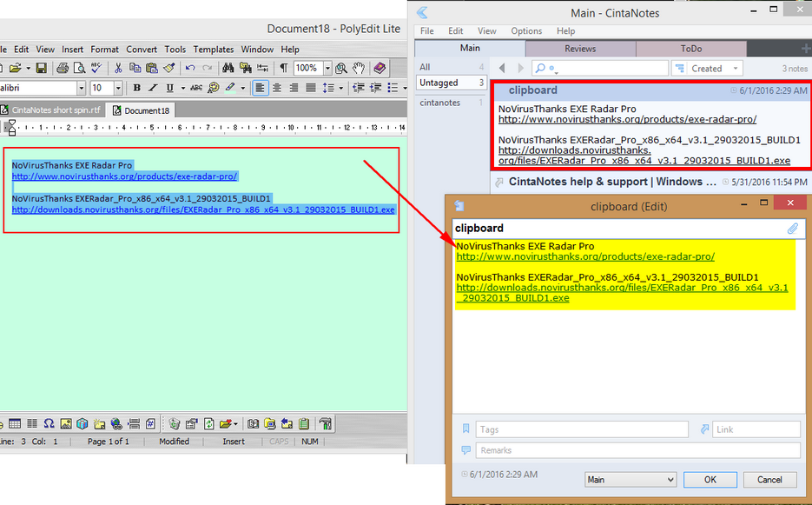Click the Save icon in PolyEdit toolbar

(41, 68)
